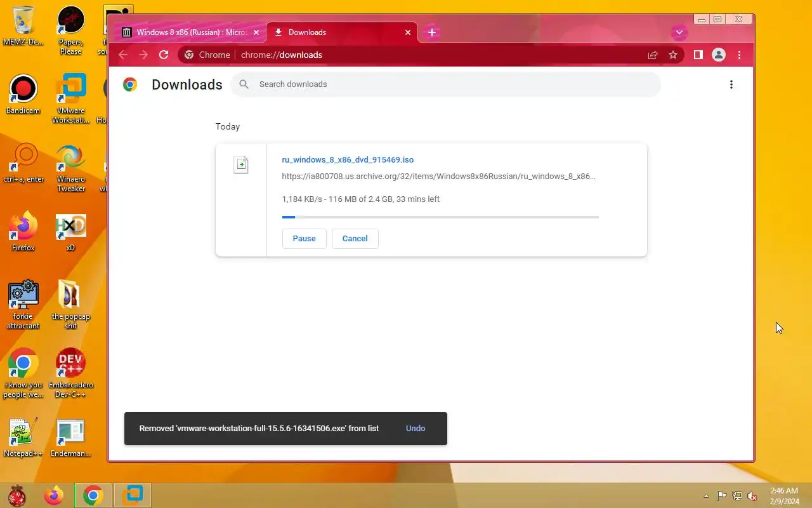Open the Chrome profile avatar
Viewport: 812px width, 508px height.
point(719,55)
